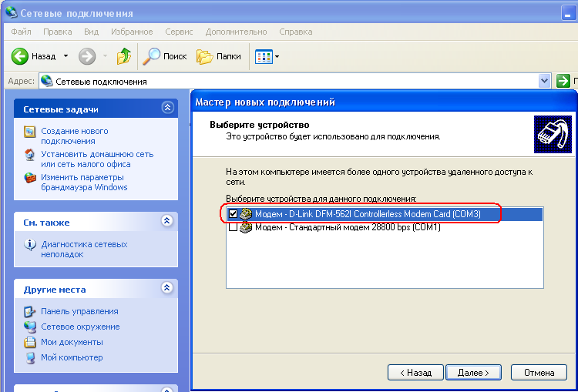The width and height of the screenshot is (578, 392).
Task: Click the wizard < Назад button
Action: pos(415,373)
